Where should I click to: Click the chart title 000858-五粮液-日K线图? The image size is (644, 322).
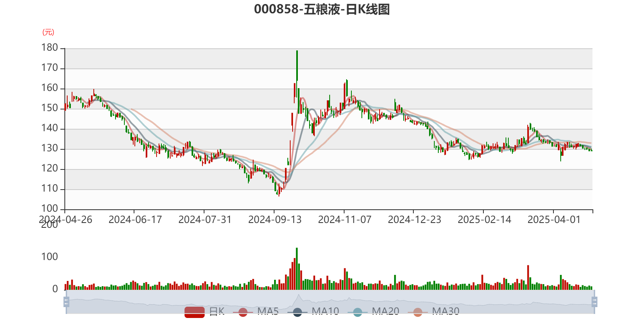click(322, 9)
